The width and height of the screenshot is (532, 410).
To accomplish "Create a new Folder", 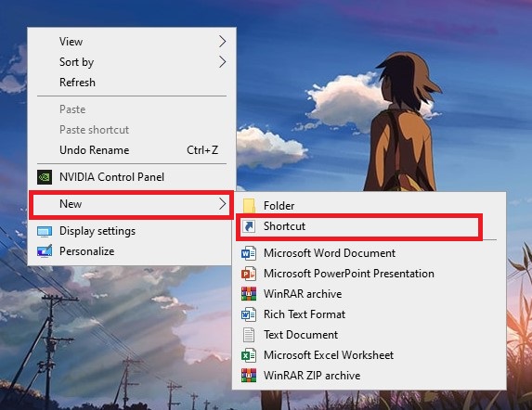I will (x=370, y=206).
